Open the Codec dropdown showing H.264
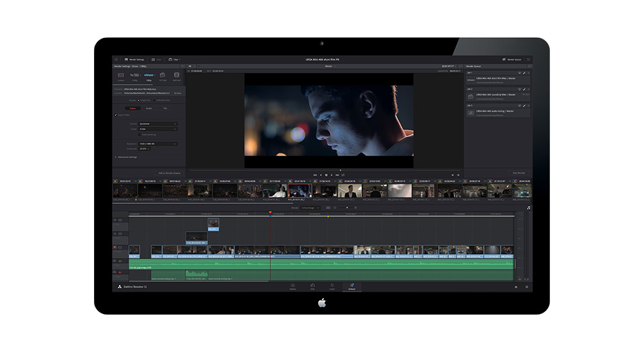Viewport: 644px width, 352px height. [158, 129]
